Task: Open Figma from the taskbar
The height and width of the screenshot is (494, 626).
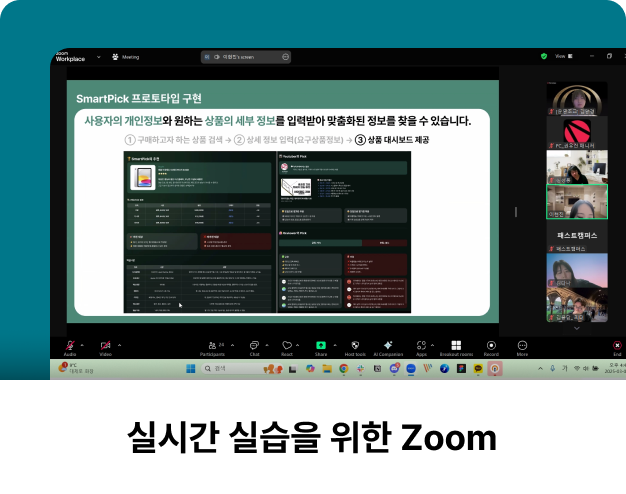Action: point(462,369)
